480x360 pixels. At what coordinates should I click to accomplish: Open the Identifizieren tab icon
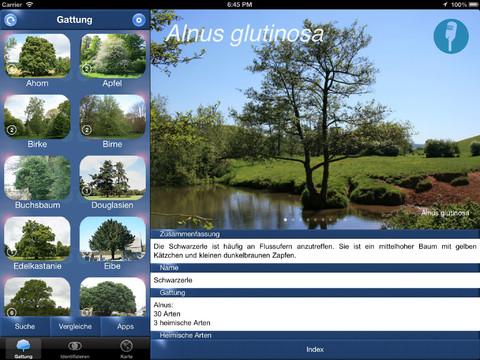[75, 346]
